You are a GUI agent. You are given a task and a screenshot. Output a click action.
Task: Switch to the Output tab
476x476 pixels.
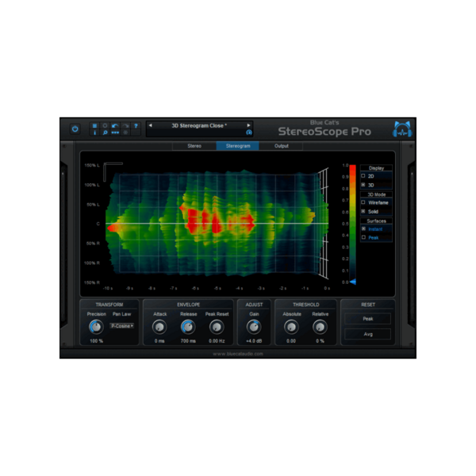tap(281, 146)
